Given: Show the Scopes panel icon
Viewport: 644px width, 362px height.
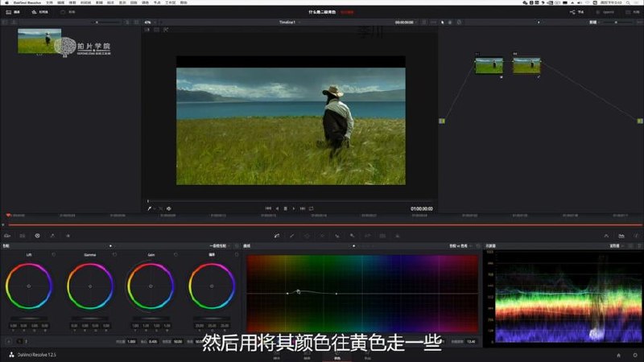Looking at the screenshot, I should 621,236.
